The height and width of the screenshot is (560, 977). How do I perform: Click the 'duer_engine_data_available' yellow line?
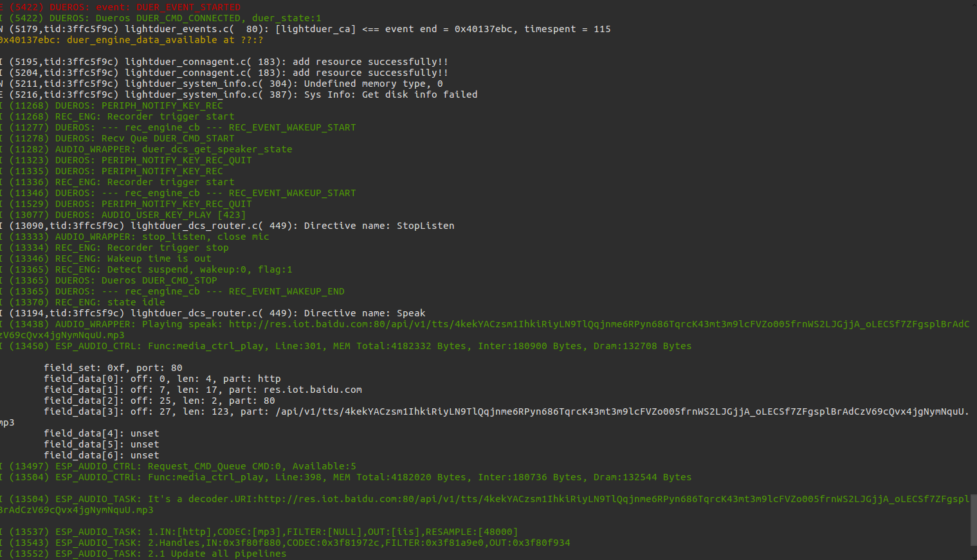[132, 40]
